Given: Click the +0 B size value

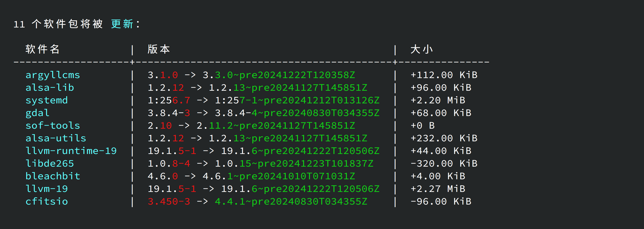Looking at the screenshot, I should tap(422, 126).
